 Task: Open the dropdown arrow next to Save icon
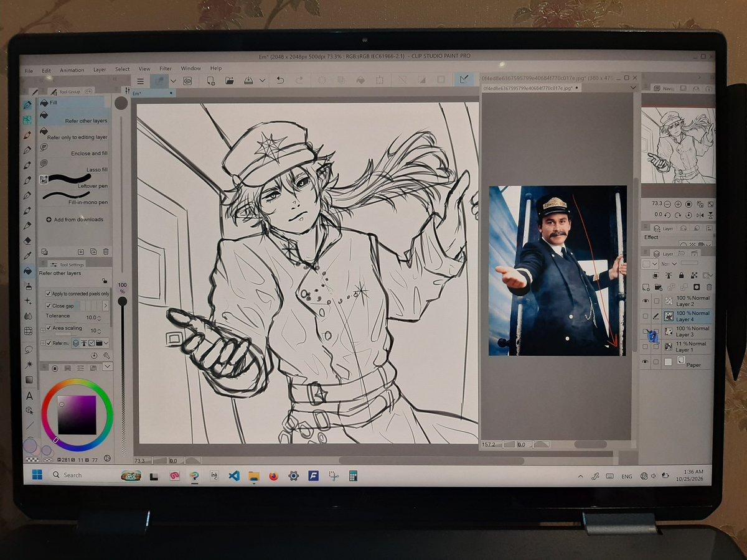(263, 80)
